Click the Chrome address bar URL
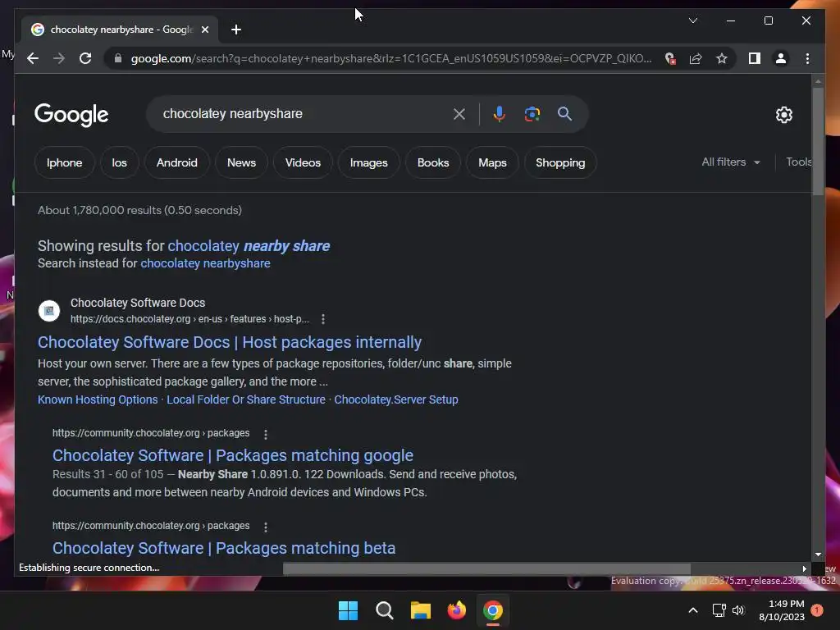Viewport: 840px width, 630px height. point(391,58)
